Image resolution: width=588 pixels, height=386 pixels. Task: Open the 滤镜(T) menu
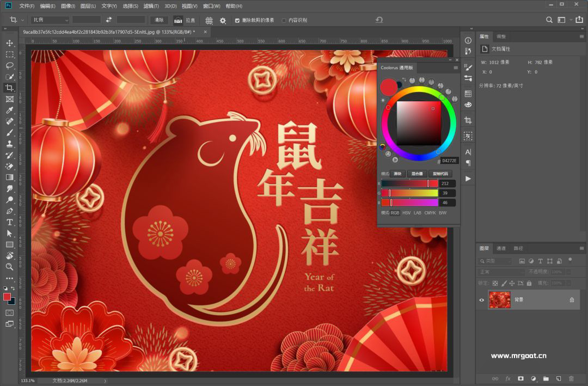coord(151,6)
